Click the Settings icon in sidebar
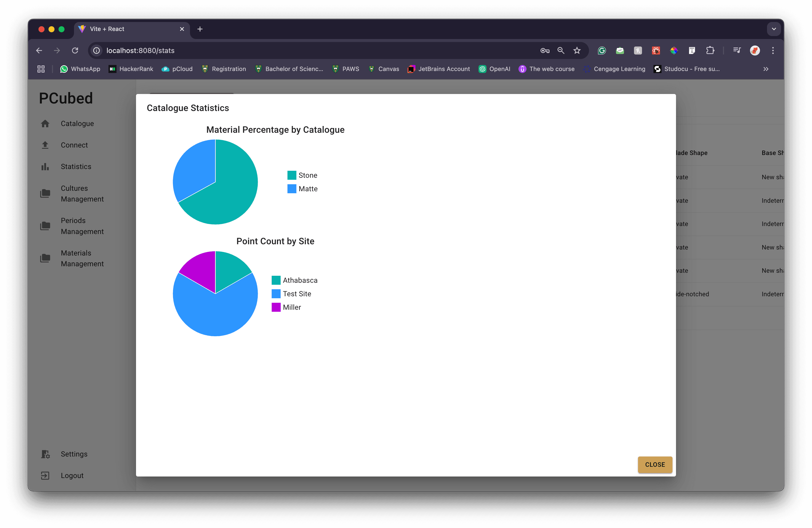The height and width of the screenshot is (528, 812). pyautogui.click(x=45, y=454)
